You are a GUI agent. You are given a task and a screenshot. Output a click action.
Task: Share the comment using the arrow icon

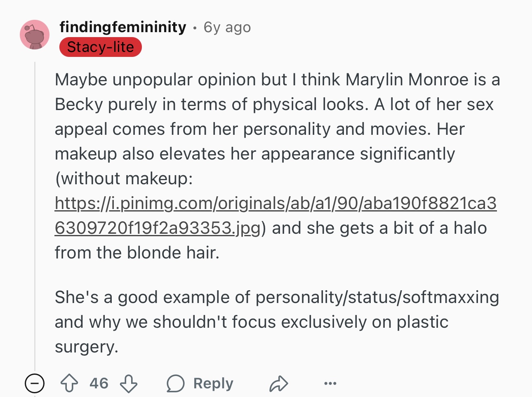coord(278,383)
